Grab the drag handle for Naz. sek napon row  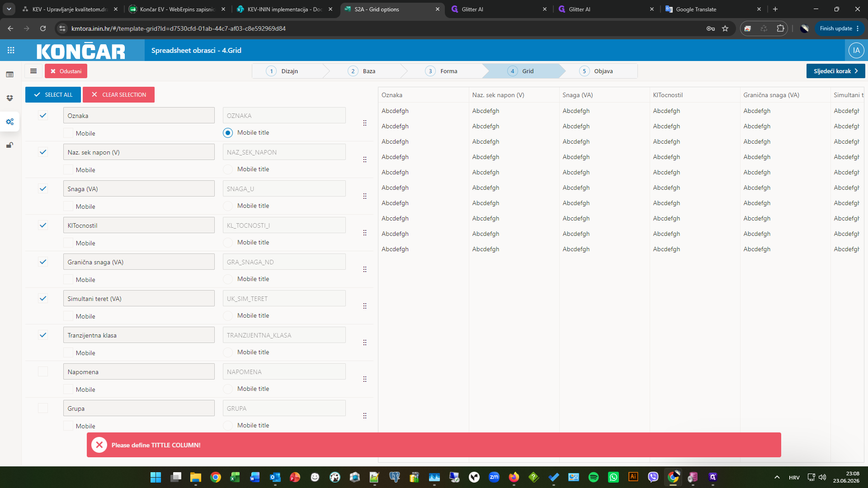pos(365,160)
